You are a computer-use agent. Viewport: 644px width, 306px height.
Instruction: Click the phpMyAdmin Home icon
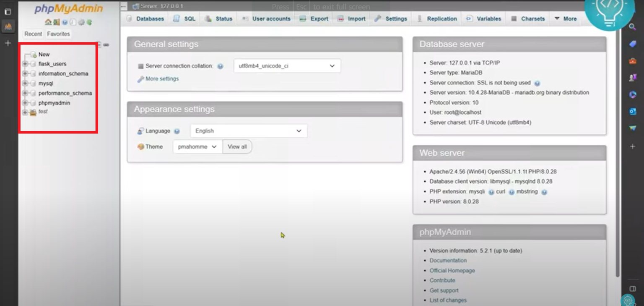point(48,22)
